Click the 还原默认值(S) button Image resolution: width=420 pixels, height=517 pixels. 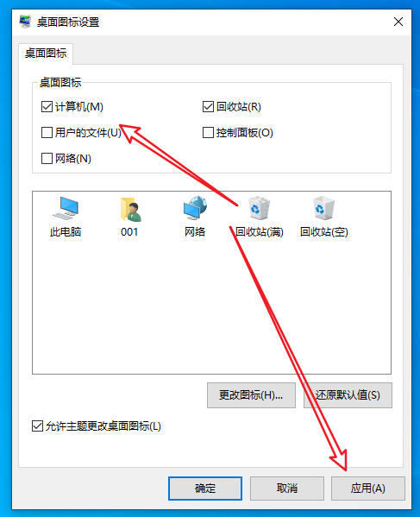point(348,395)
